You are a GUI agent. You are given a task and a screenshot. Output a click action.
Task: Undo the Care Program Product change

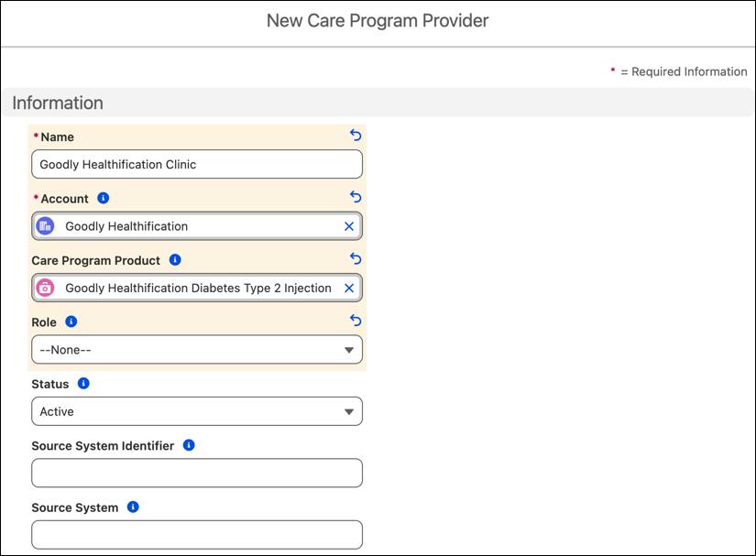click(x=355, y=256)
